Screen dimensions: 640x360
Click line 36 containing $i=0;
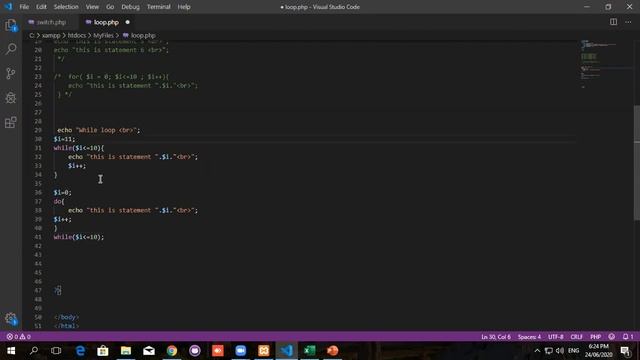(x=62, y=192)
